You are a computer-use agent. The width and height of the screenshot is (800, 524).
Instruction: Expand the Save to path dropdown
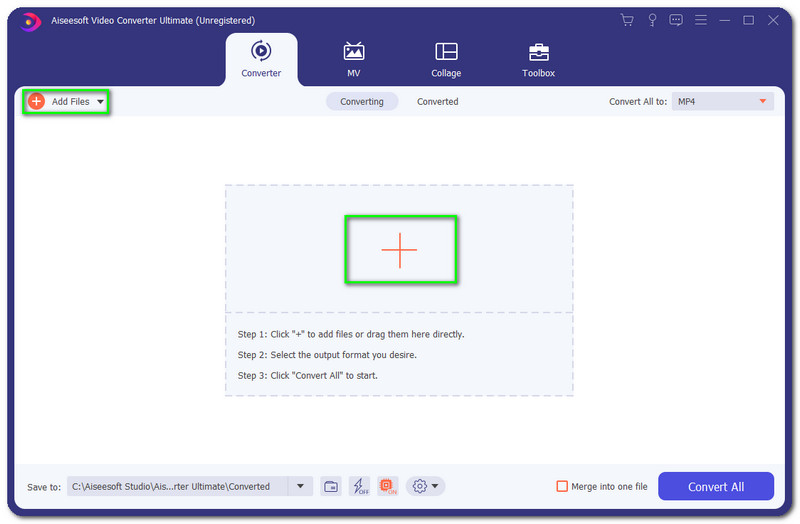pyautogui.click(x=301, y=487)
